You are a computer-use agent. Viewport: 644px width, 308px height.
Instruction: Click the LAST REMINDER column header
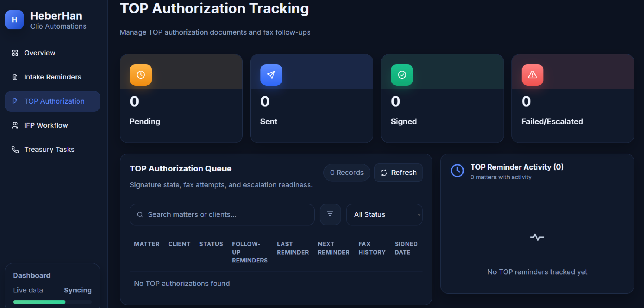[x=293, y=248]
